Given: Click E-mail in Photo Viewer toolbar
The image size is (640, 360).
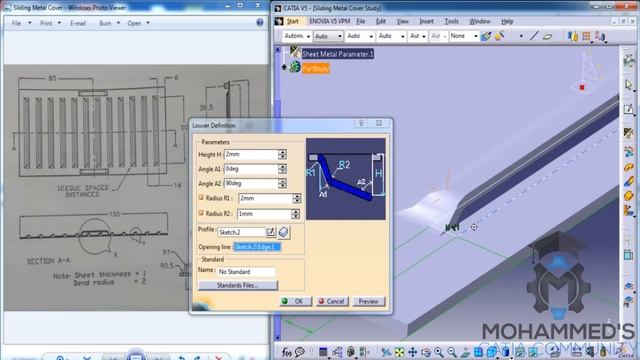Looking at the screenshot, I should [78, 23].
